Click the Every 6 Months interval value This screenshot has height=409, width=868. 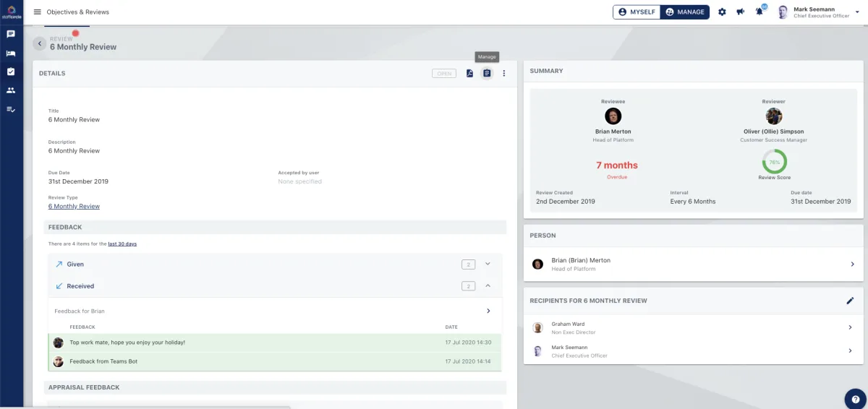(x=693, y=202)
